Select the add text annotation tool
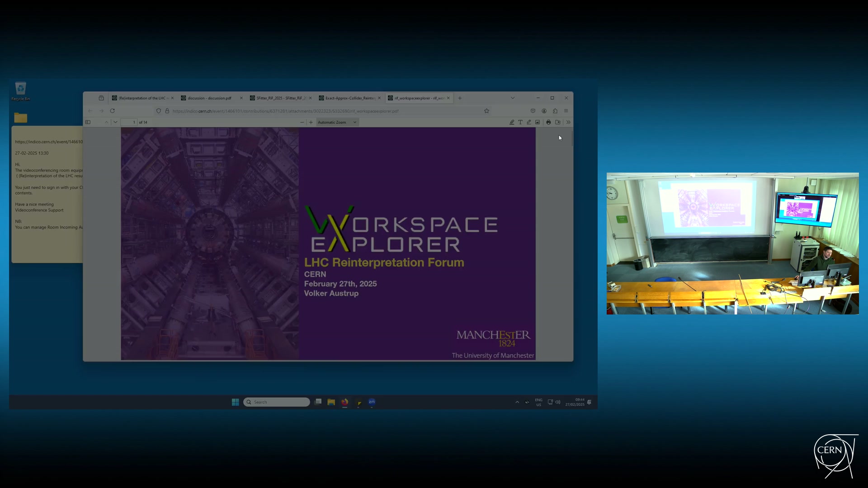The image size is (868, 488). (520, 122)
